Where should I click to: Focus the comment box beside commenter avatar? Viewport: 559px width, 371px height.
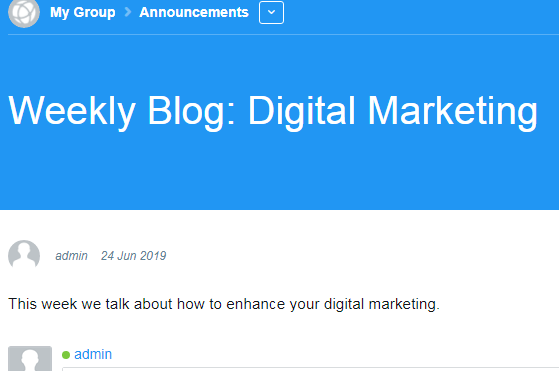[x=310, y=369]
